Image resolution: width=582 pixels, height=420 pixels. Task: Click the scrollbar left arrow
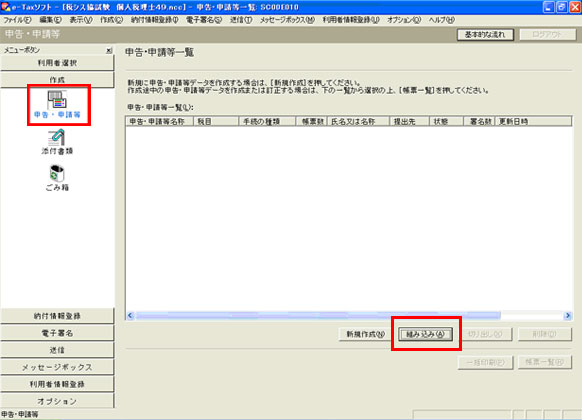(130, 315)
